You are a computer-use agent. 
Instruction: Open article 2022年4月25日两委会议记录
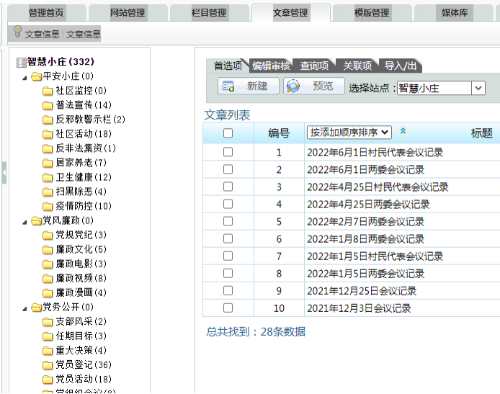tap(368, 204)
